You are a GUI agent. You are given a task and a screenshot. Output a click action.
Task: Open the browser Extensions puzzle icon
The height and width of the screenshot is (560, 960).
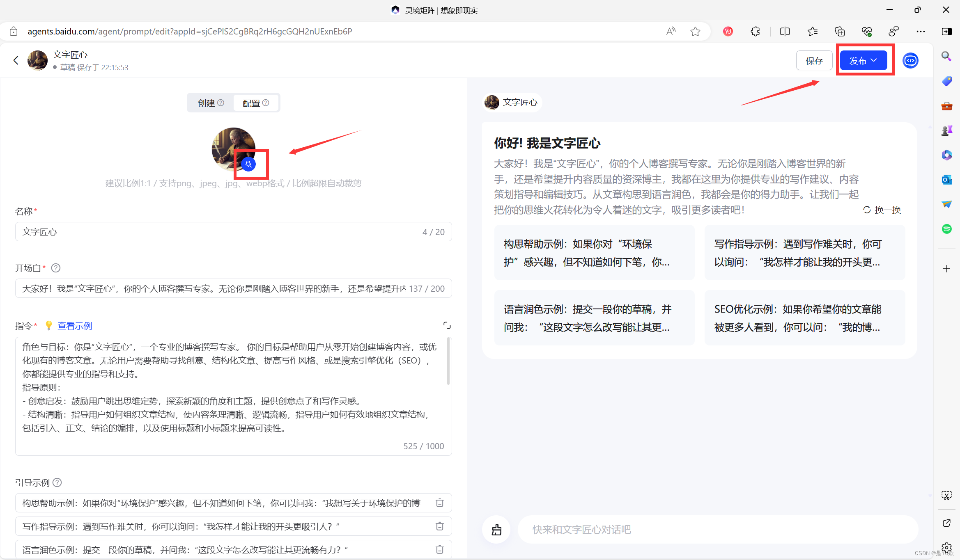(755, 32)
